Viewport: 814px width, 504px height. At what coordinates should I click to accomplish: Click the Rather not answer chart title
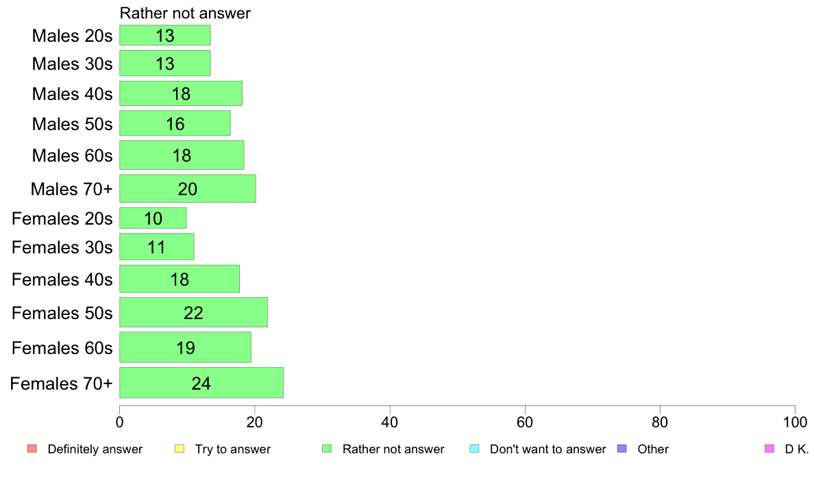185,13
